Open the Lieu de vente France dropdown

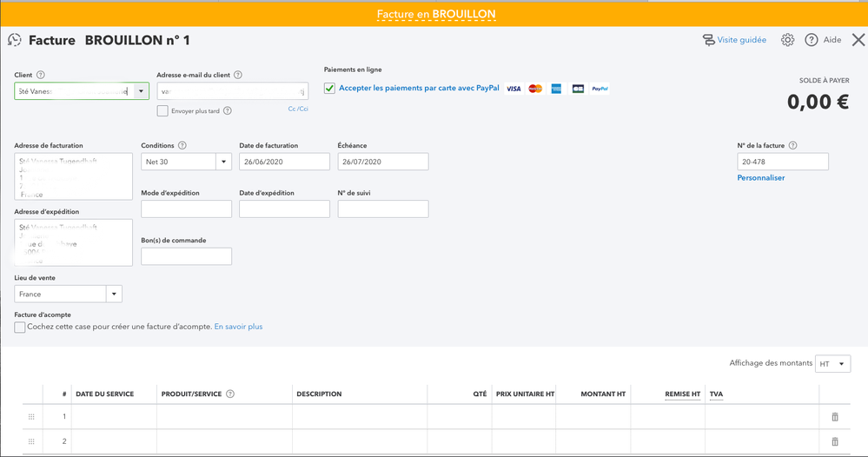pos(114,294)
